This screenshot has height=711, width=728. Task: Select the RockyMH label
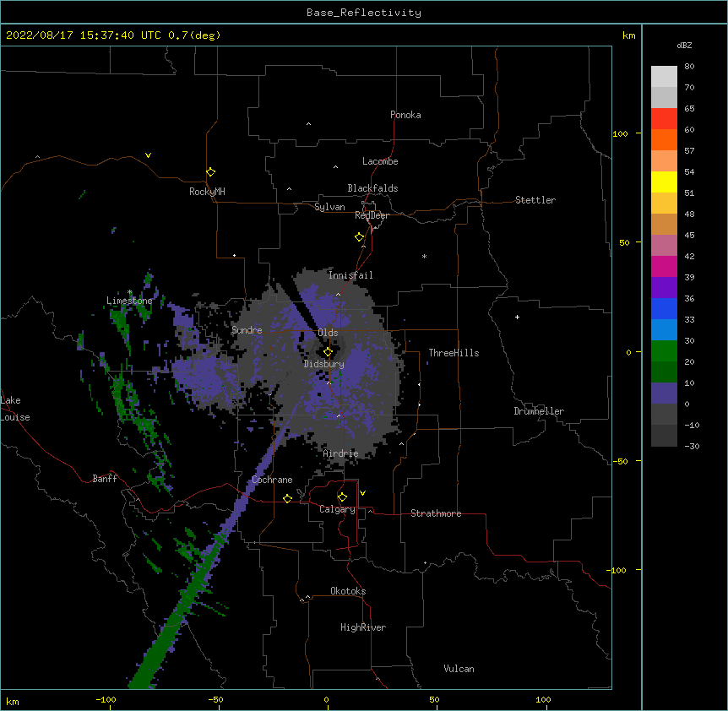[207, 192]
